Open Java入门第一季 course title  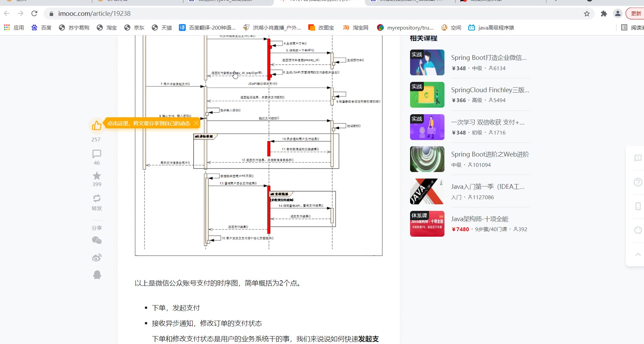[487, 186]
